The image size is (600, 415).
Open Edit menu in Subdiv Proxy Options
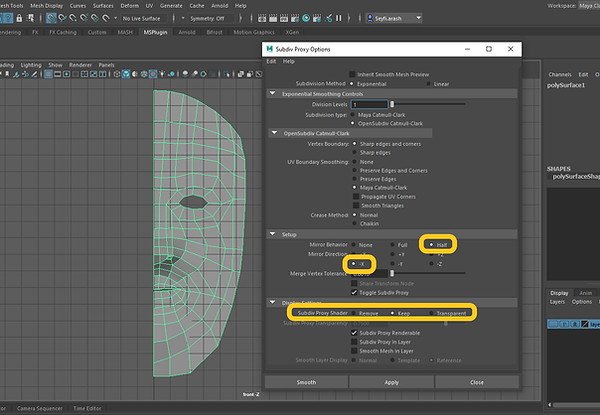click(271, 61)
